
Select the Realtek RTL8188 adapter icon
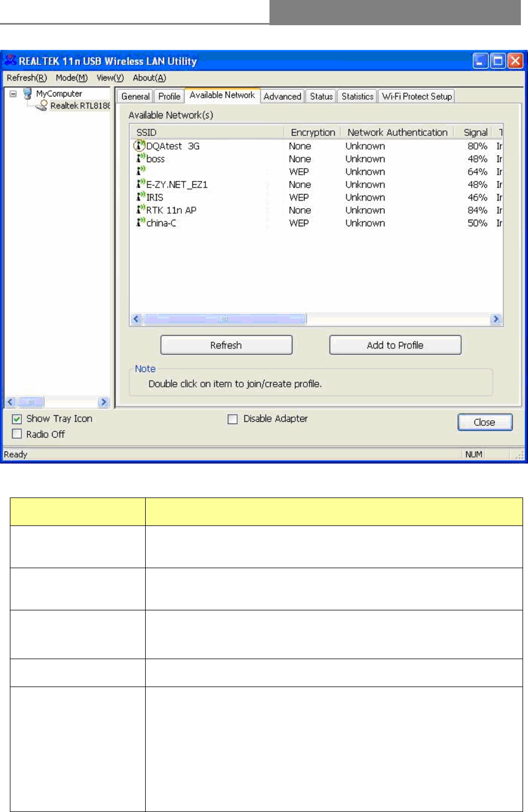[42, 106]
